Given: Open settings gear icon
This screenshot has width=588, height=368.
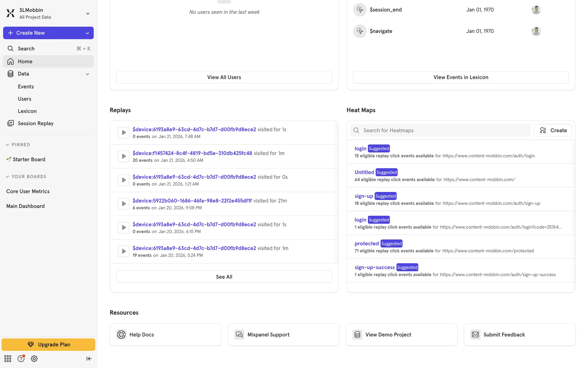Looking at the screenshot, I should 34,358.
